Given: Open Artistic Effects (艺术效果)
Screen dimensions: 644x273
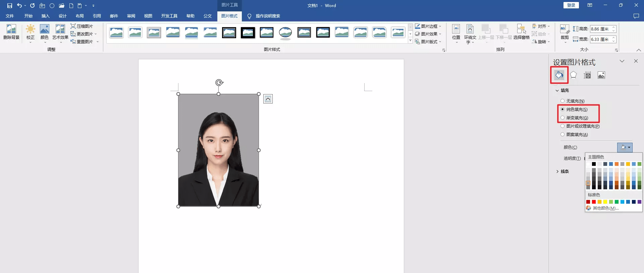Looking at the screenshot, I should click(60, 32).
